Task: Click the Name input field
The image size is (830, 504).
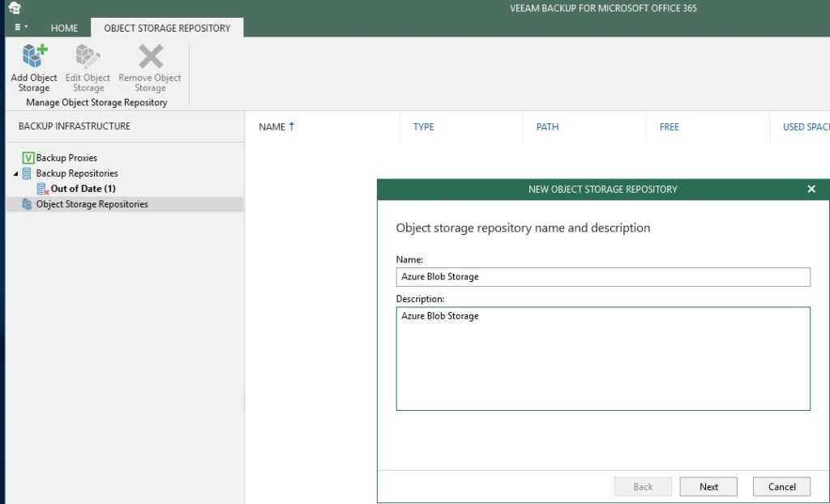Action: point(603,277)
